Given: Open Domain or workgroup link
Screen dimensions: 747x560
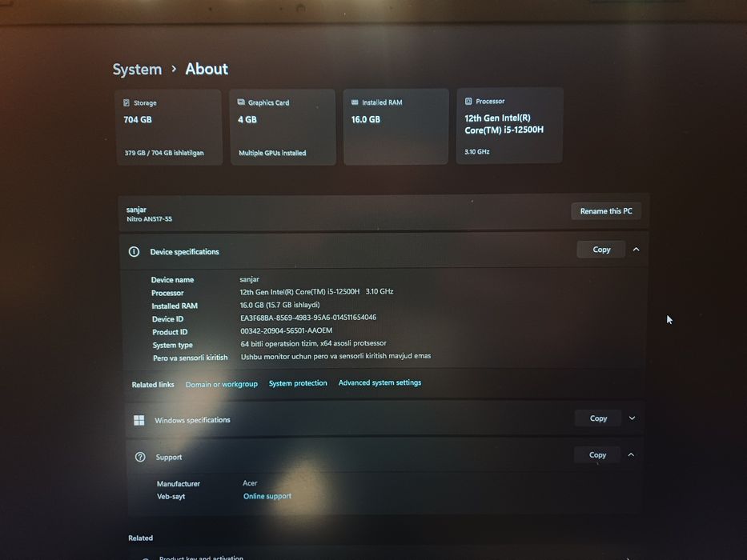Looking at the screenshot, I should [x=222, y=384].
